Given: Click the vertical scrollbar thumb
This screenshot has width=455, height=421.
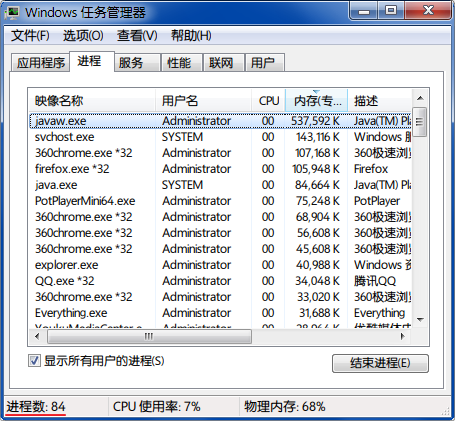Looking at the screenshot, I should coord(420,122).
